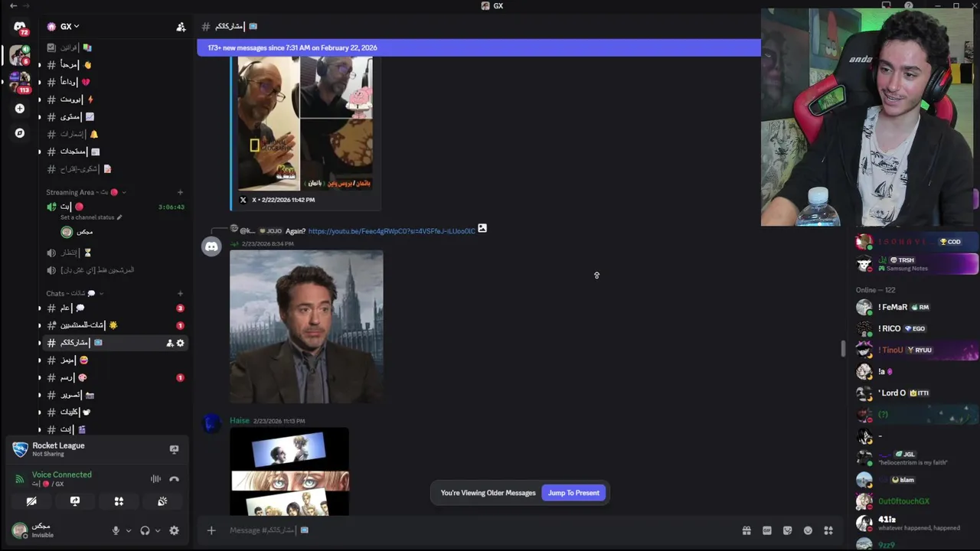Start an activity from voice panel
Viewport: 980px width, 551px height.
point(119,501)
